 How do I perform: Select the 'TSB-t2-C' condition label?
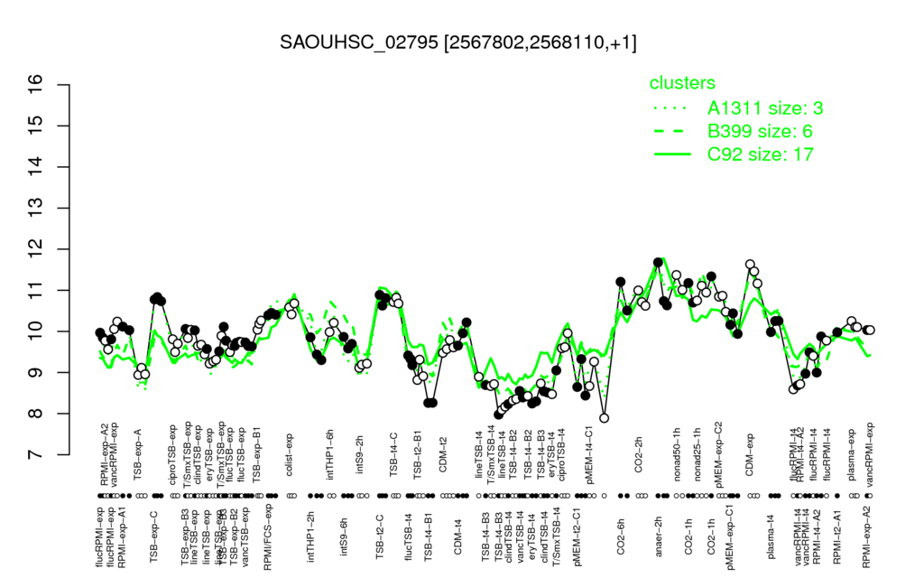380,536
